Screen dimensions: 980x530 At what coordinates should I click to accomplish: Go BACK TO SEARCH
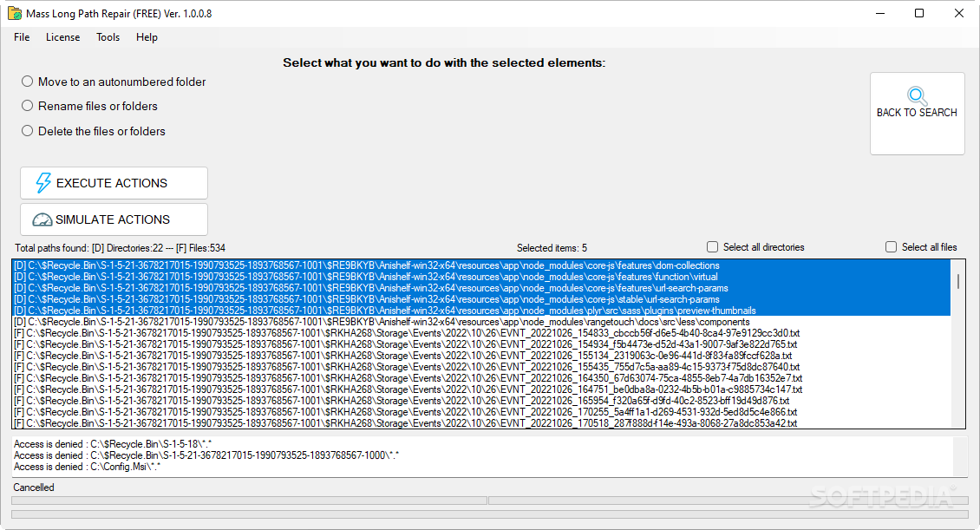pos(918,113)
